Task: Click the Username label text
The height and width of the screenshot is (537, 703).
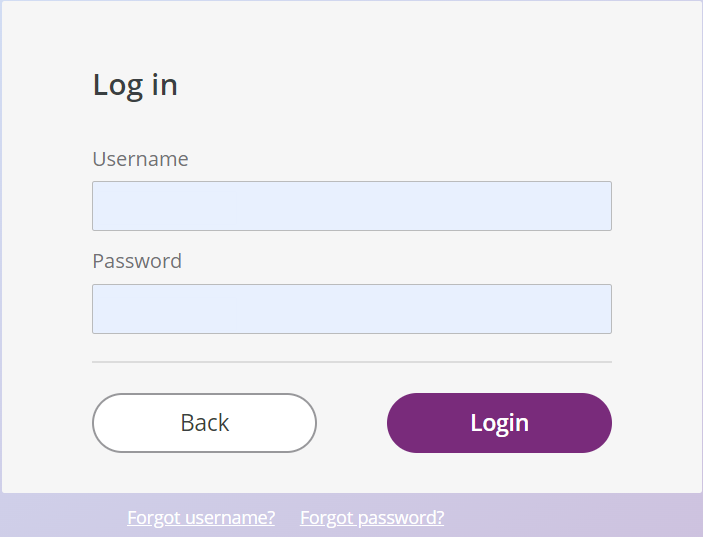Action: [140, 159]
